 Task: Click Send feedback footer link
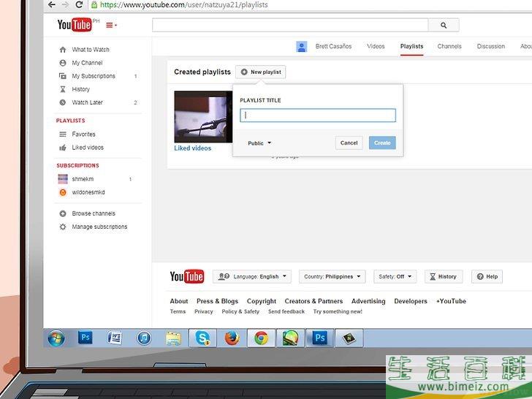[286, 311]
